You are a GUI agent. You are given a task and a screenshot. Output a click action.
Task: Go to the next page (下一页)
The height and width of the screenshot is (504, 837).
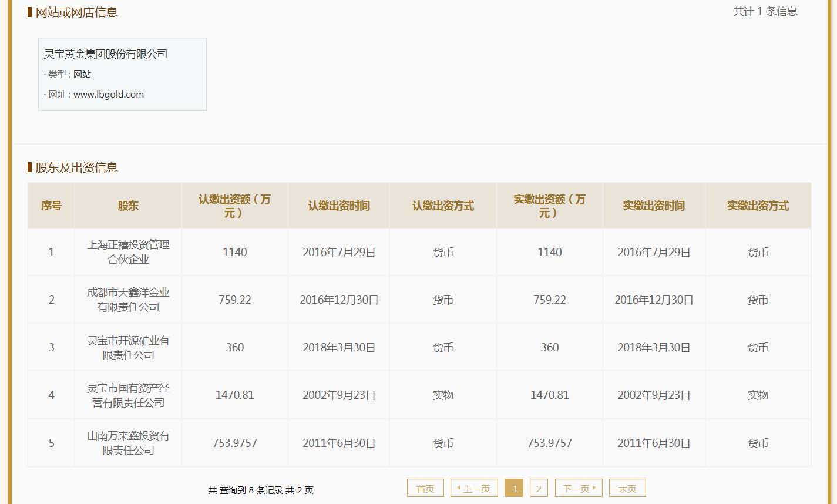tap(579, 488)
